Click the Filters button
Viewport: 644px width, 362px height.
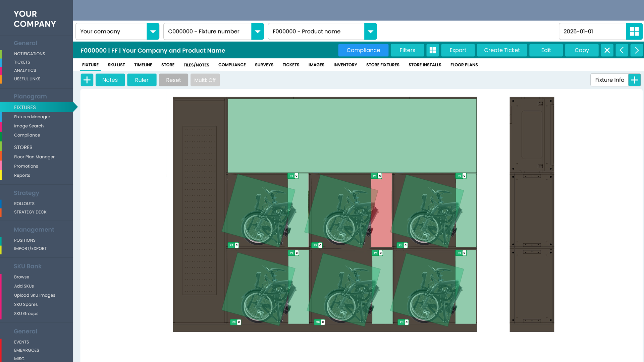coord(407,50)
